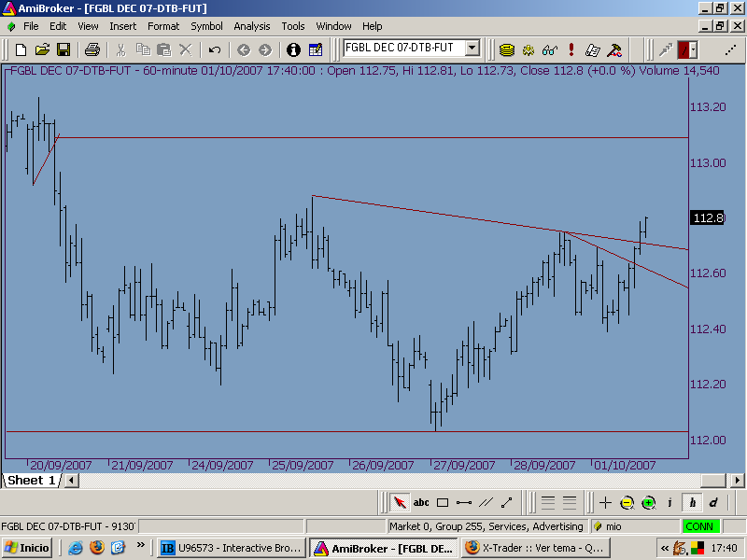This screenshot has width=747, height=560.
Task: Toggle the intraday 'i' interval button
Action: (x=669, y=502)
